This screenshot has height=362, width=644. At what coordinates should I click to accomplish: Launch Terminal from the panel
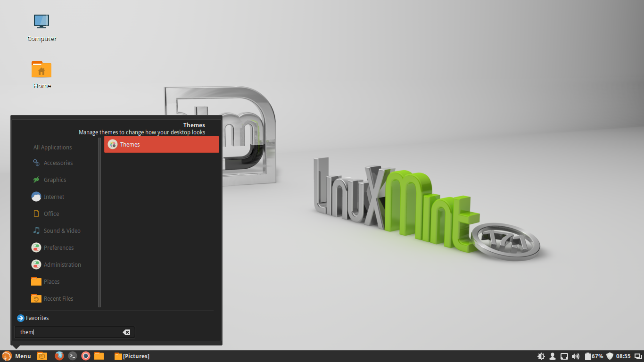(73, 356)
